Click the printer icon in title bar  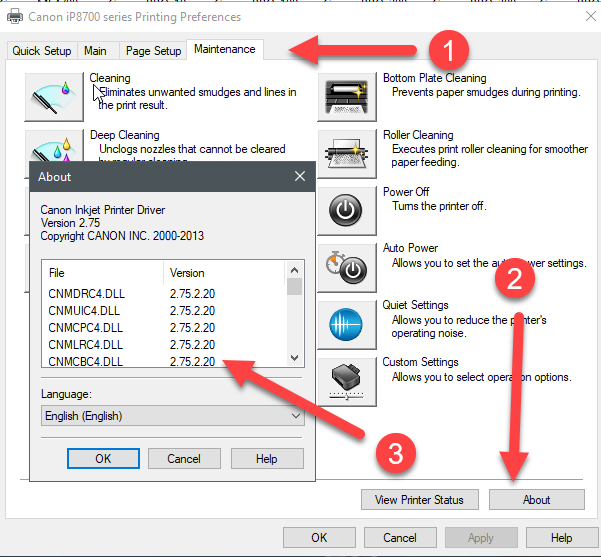(x=15, y=17)
